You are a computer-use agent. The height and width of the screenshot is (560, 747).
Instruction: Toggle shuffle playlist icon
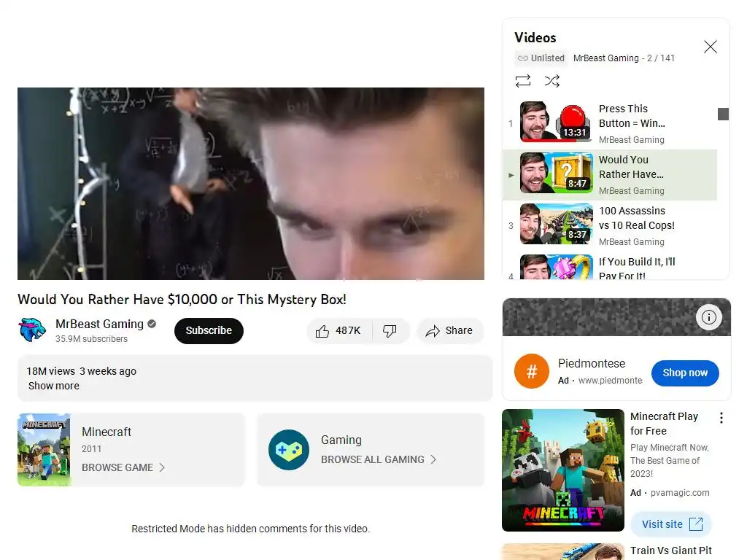point(551,81)
